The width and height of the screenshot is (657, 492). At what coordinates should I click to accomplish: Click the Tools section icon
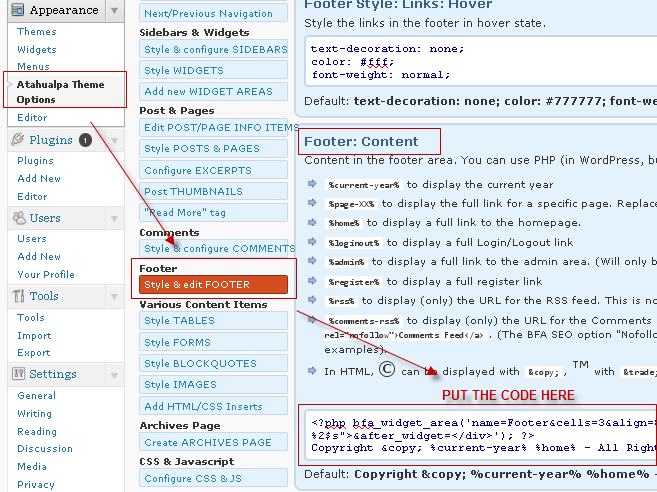(x=16, y=296)
